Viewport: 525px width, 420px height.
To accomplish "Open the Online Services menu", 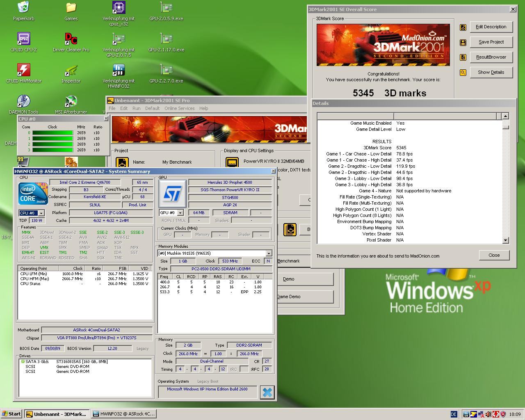I will point(180,108).
